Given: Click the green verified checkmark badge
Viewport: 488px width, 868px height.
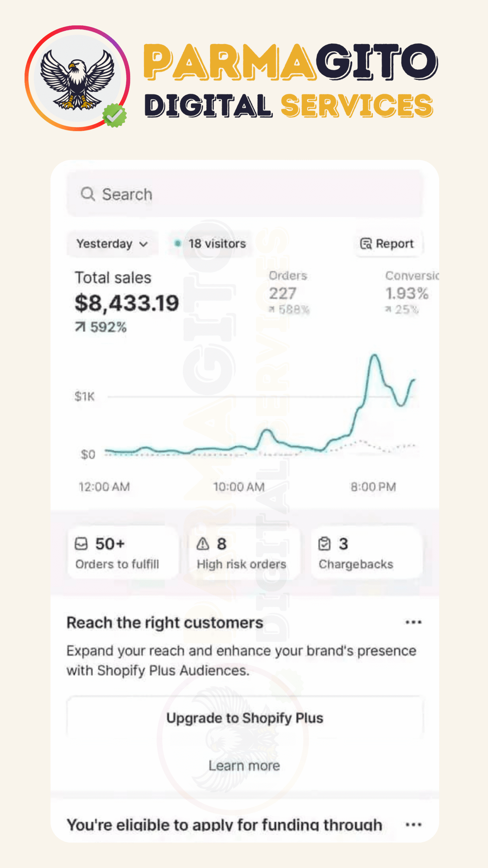Looking at the screenshot, I should 115,116.
